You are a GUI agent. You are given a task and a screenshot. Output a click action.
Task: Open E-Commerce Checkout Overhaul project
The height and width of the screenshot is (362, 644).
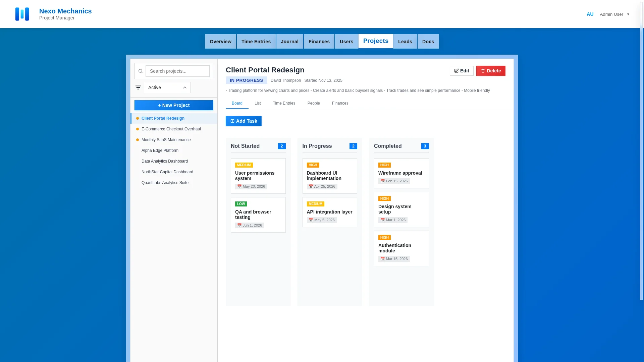click(174, 129)
